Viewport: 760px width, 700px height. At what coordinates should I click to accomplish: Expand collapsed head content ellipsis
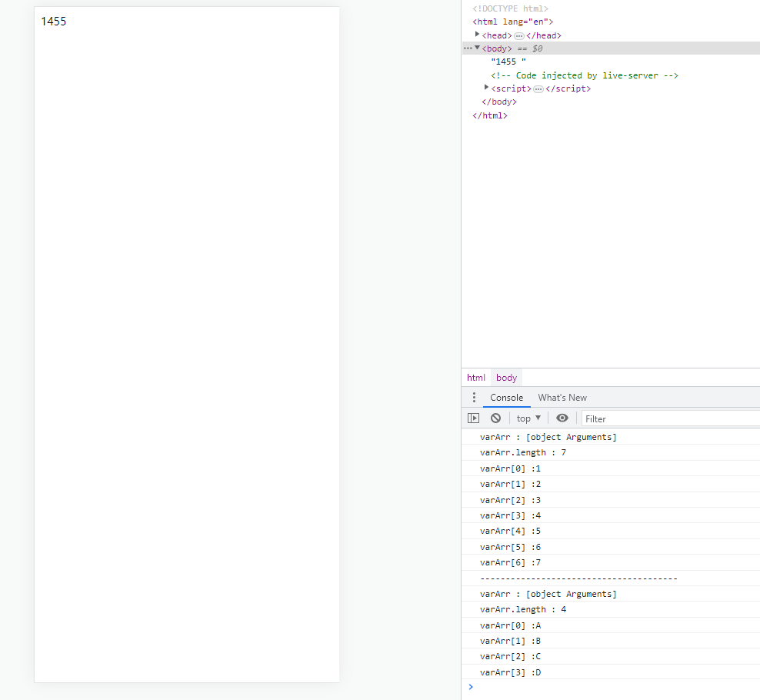tap(518, 36)
